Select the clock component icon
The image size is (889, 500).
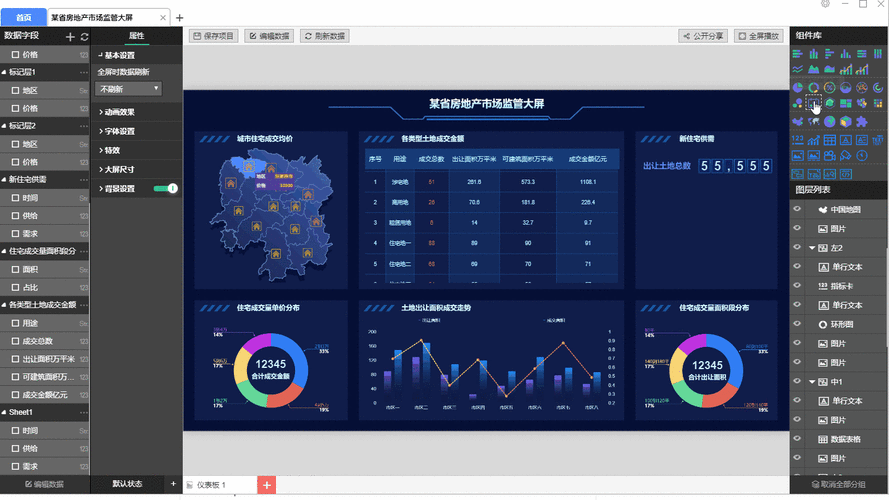point(862,155)
